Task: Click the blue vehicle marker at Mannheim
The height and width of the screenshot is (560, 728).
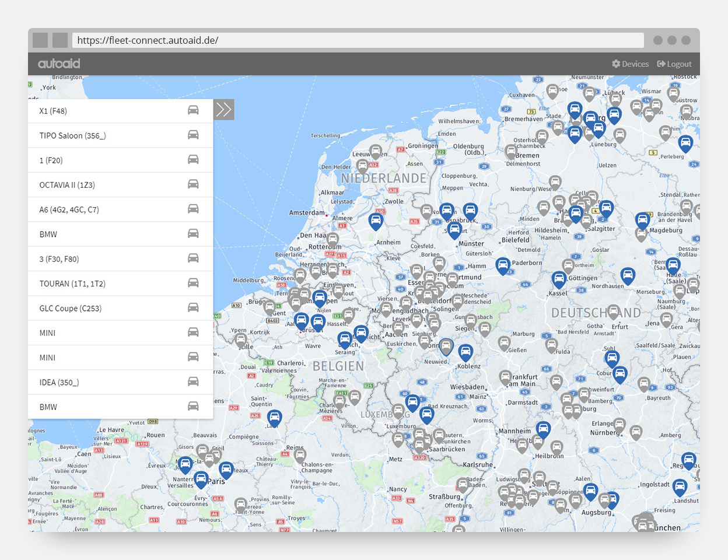Action: click(543, 430)
